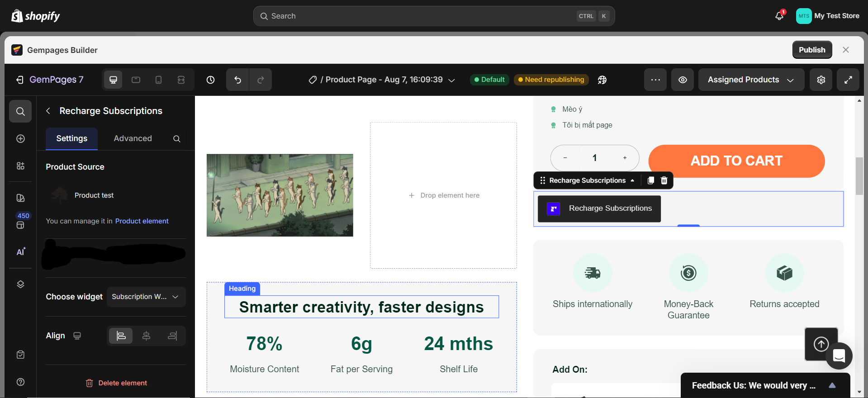Screen dimensions: 868x398
Task: Click the undo arrow in top toolbar
Action: point(237,80)
